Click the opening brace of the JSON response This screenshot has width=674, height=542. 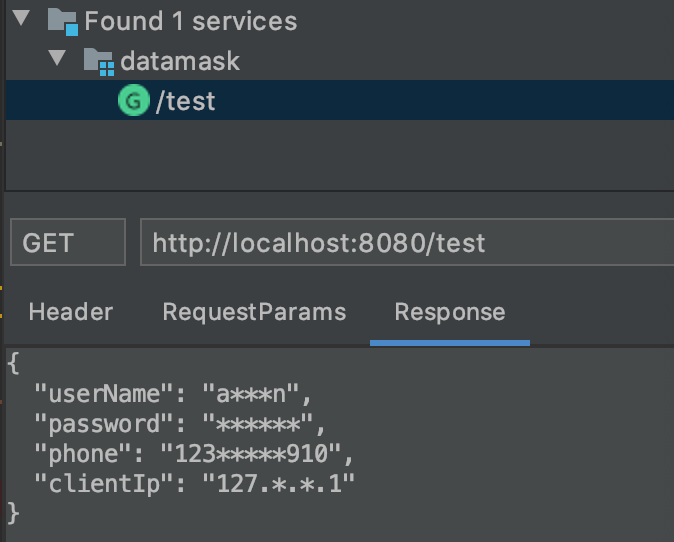pyautogui.click(x=13, y=363)
